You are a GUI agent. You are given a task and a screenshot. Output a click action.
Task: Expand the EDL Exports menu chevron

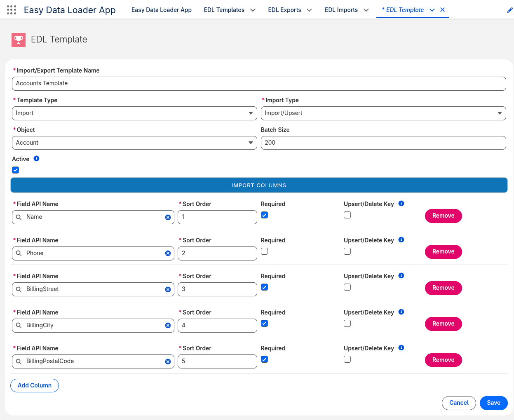pos(310,10)
